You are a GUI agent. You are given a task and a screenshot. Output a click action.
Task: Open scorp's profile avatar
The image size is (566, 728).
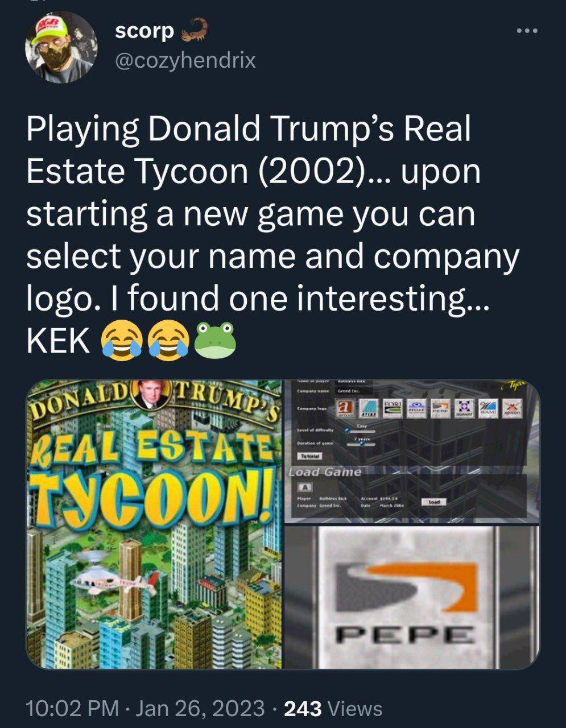[x=61, y=47]
